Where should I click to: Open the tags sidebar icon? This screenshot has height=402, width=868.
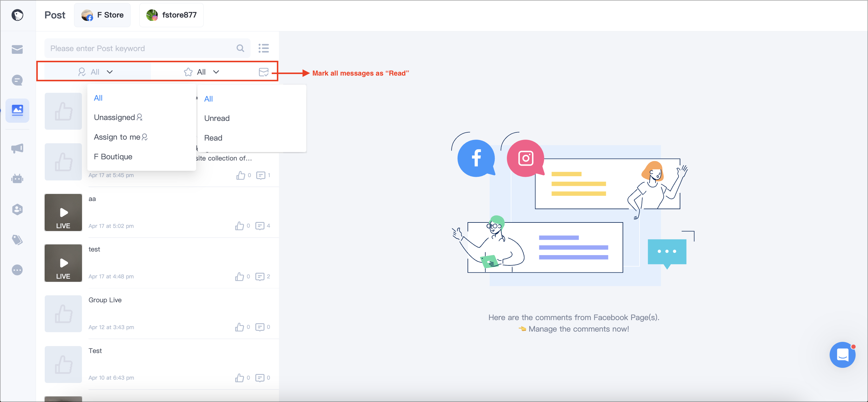pyautogui.click(x=17, y=240)
